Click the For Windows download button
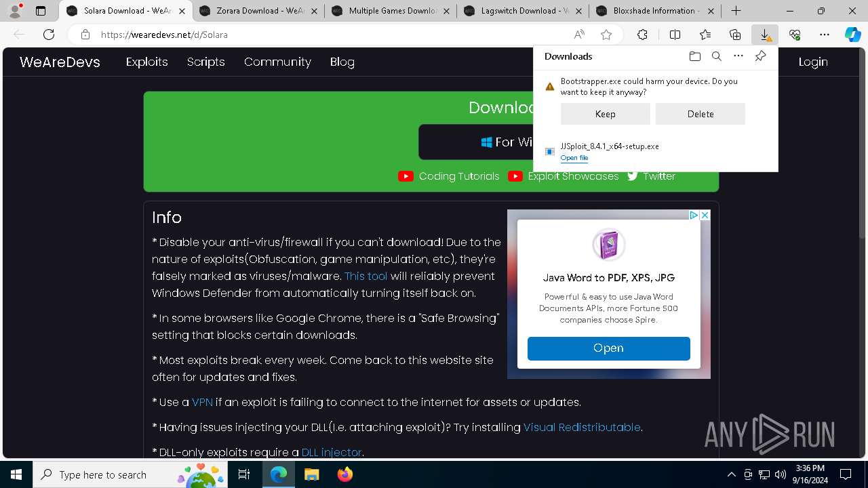Viewport: 868px width, 488px height. tap(476, 142)
